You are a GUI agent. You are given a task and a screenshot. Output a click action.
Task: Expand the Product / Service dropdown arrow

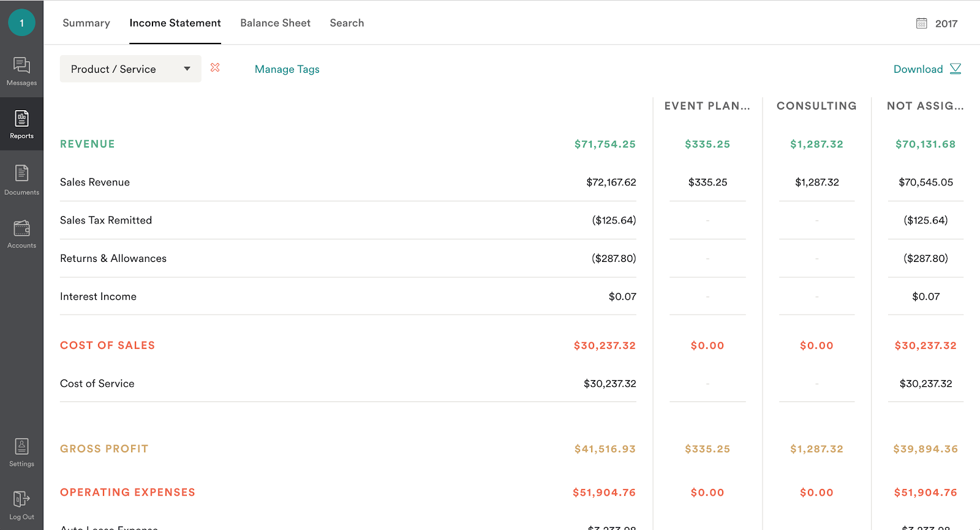click(x=187, y=69)
